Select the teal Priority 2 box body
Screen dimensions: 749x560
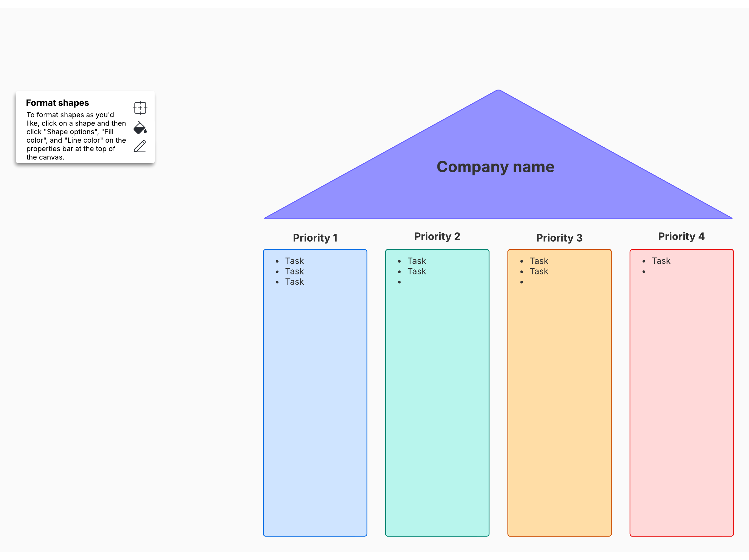[x=437, y=406]
